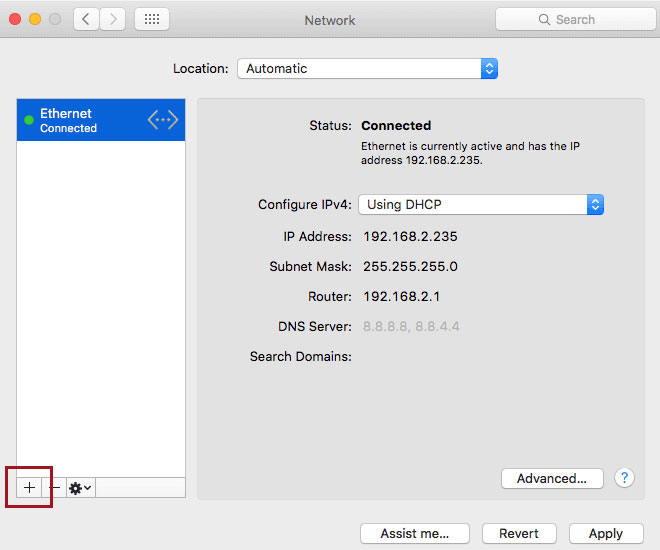Go back using the left arrow
Screen dimensions: 660x550
pos(86,19)
